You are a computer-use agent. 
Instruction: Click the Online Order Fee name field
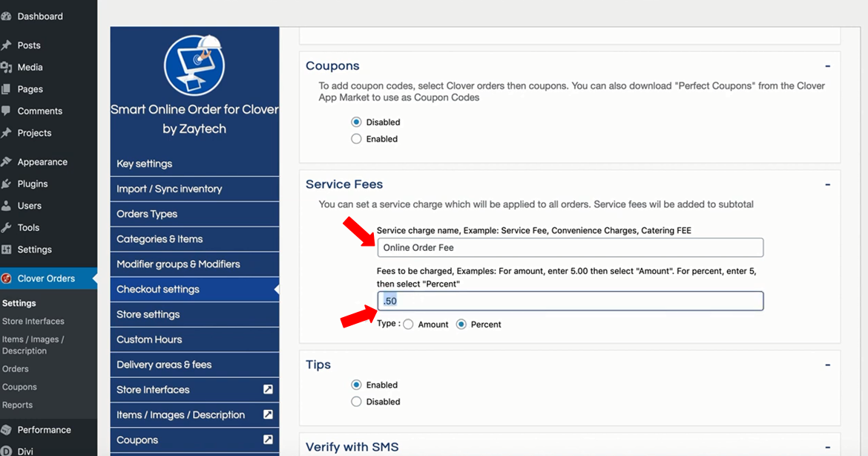tap(571, 247)
